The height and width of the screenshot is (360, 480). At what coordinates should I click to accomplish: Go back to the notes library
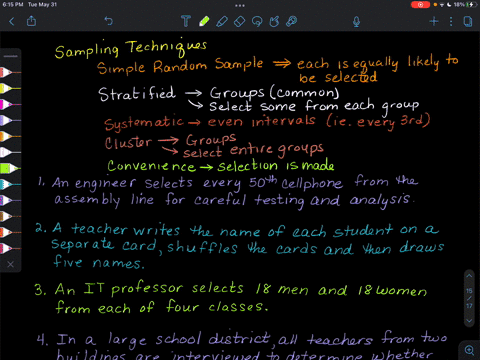[x=12, y=22]
